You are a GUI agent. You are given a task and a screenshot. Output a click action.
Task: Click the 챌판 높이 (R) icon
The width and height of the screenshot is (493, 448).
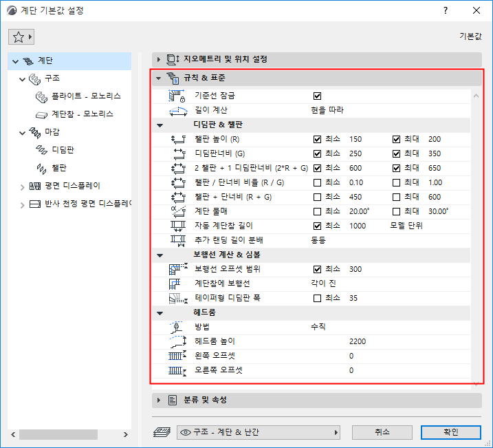(178, 140)
